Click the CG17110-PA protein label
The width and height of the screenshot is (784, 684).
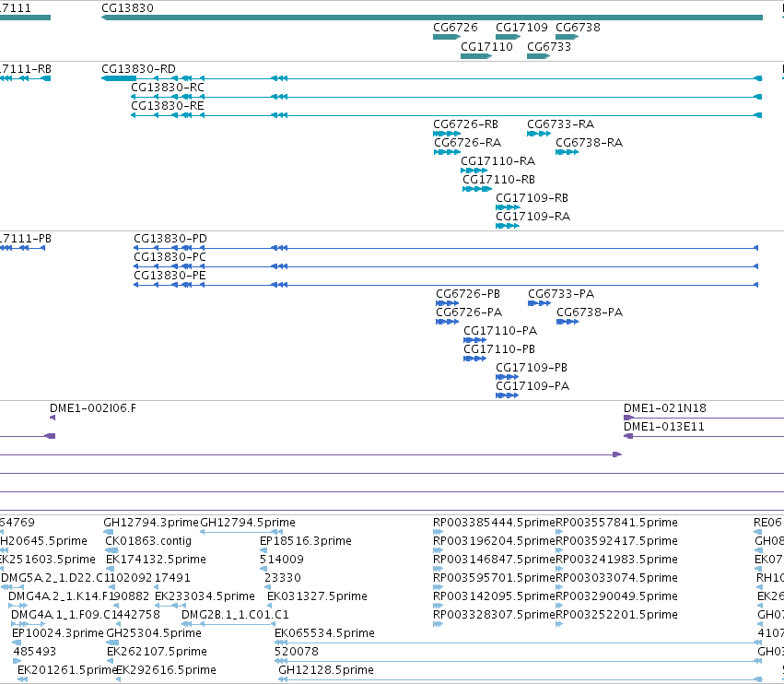coord(500,331)
